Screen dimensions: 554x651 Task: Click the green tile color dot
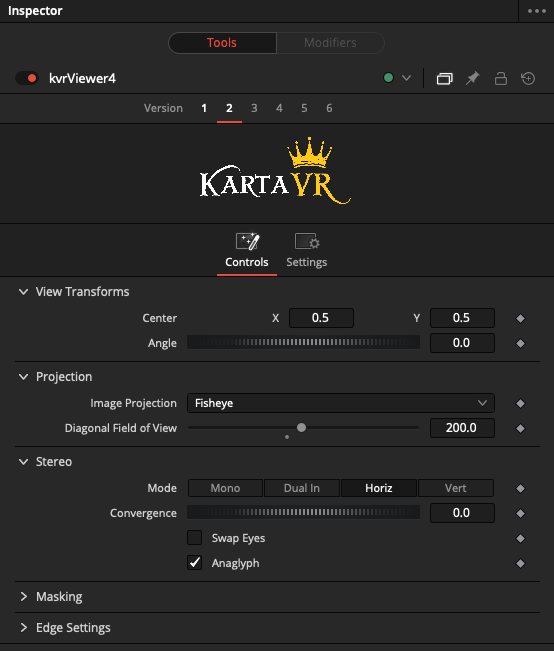click(x=388, y=78)
